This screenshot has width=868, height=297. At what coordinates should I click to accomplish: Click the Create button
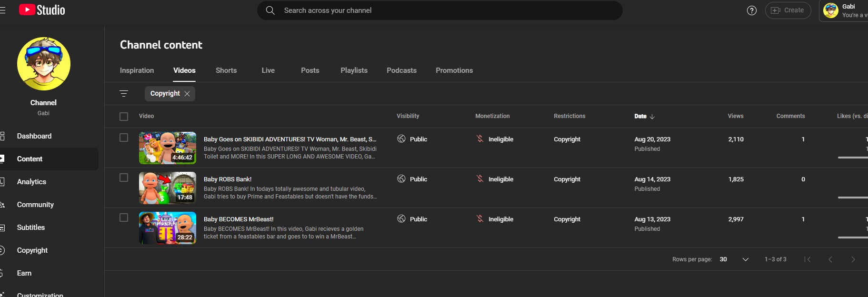(788, 10)
